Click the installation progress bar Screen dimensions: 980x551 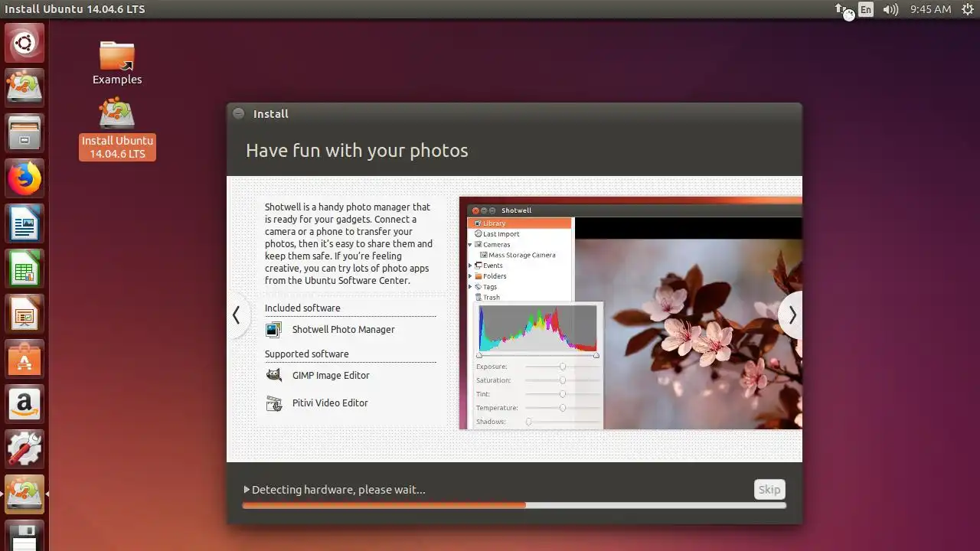514,505
